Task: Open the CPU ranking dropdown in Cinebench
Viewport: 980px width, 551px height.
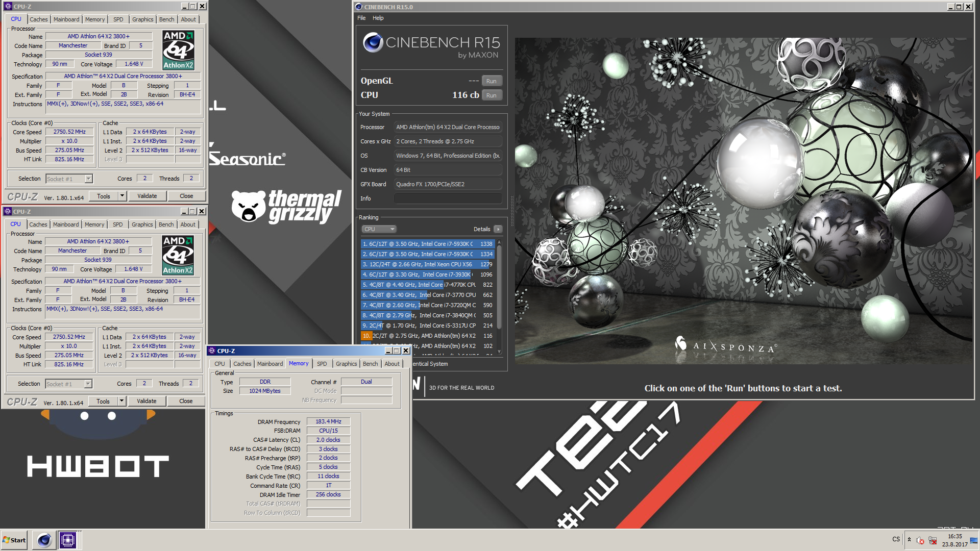Action: tap(379, 229)
